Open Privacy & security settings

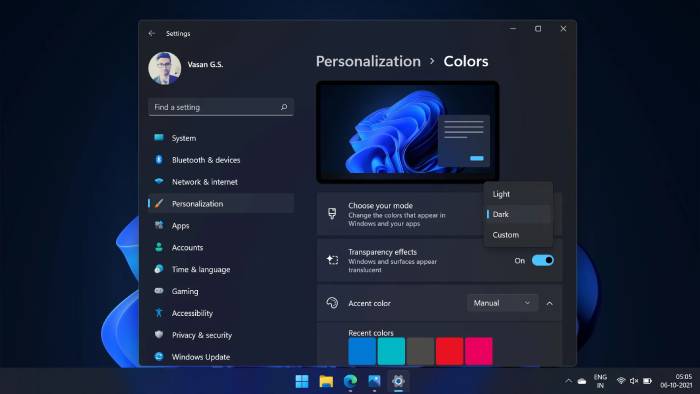tap(221, 335)
